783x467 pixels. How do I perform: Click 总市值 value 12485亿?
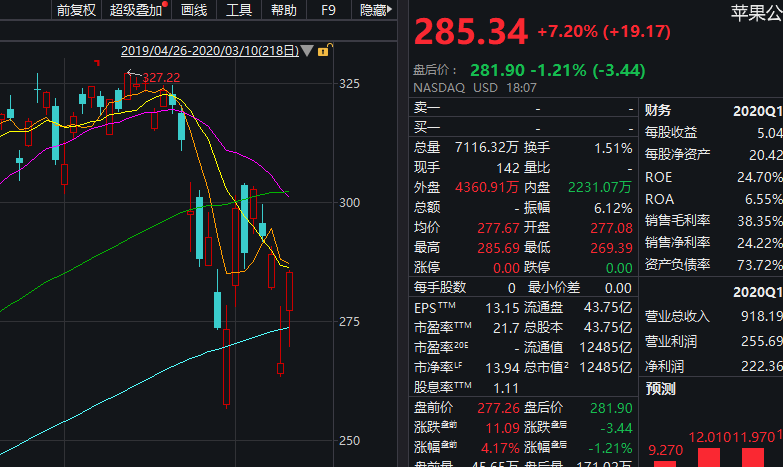[x=605, y=368]
